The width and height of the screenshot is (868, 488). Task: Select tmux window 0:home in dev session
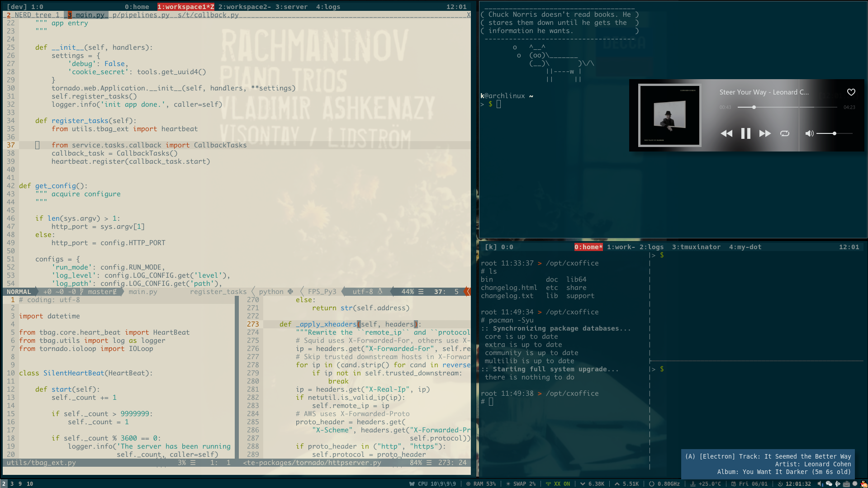pyautogui.click(x=137, y=7)
